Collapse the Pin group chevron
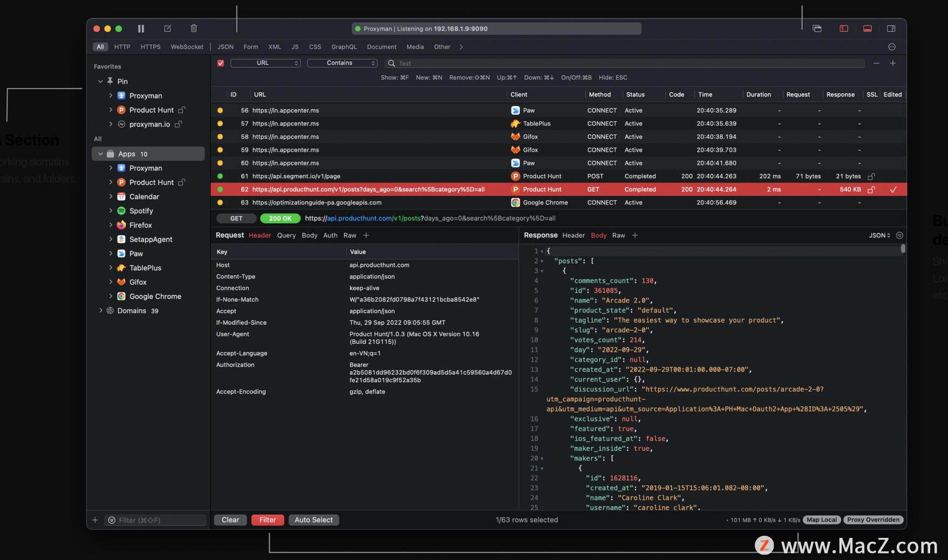 pyautogui.click(x=100, y=81)
